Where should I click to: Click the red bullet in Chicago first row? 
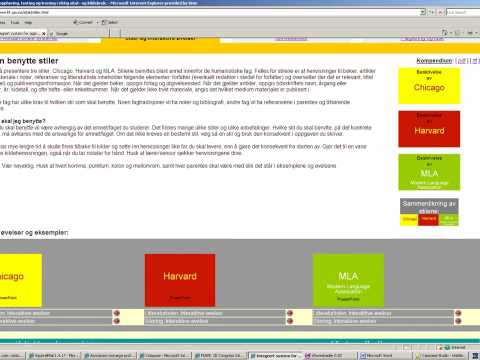(x=116, y=313)
